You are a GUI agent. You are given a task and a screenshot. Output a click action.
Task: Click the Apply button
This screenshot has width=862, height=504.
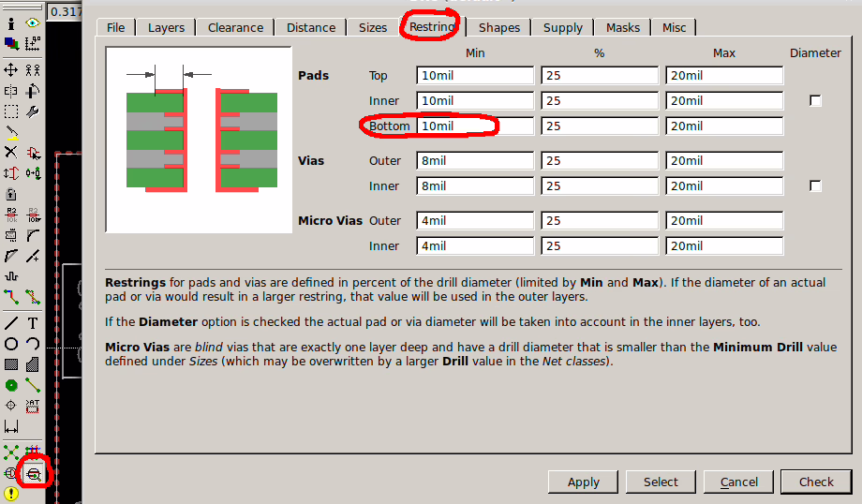[x=583, y=482]
